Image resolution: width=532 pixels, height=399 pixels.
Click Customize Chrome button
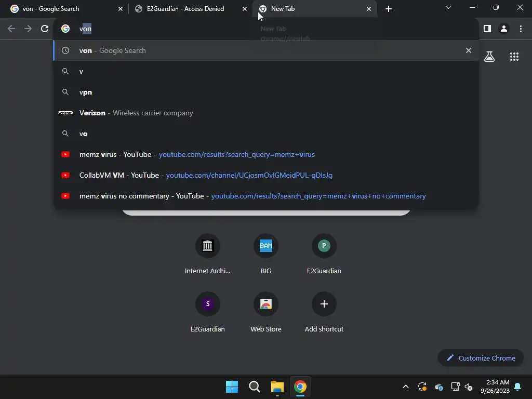tap(481, 358)
